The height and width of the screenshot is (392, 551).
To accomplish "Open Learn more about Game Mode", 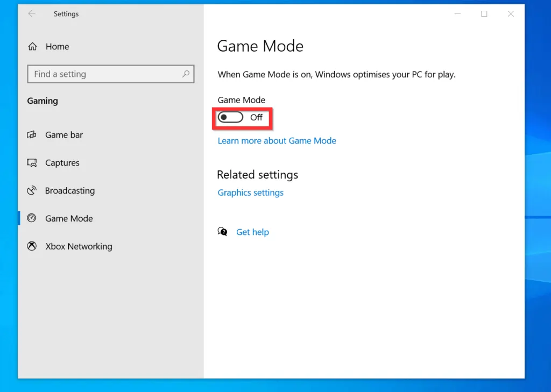I will (277, 140).
